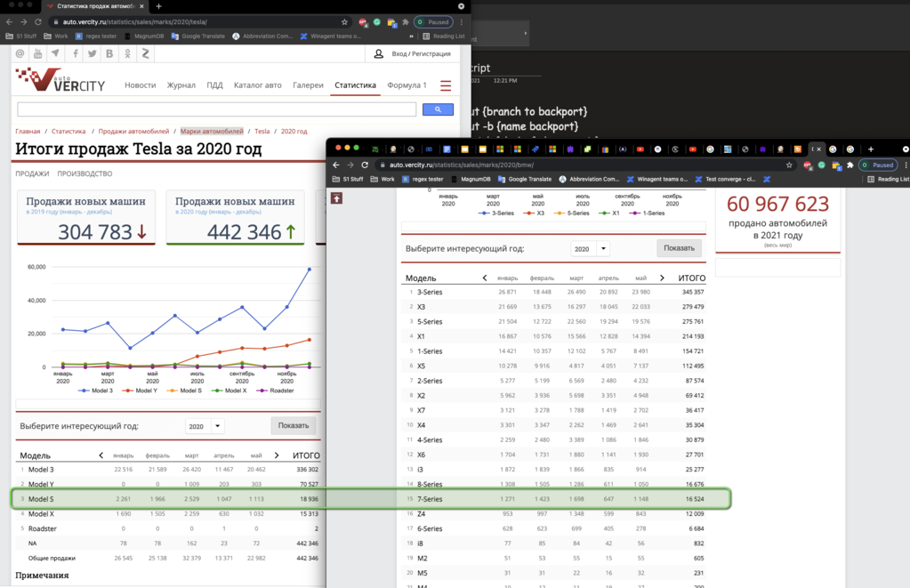The height and width of the screenshot is (588, 910).
Task: Switch to the ПРОДАЖИ tab
Action: pos(32,173)
